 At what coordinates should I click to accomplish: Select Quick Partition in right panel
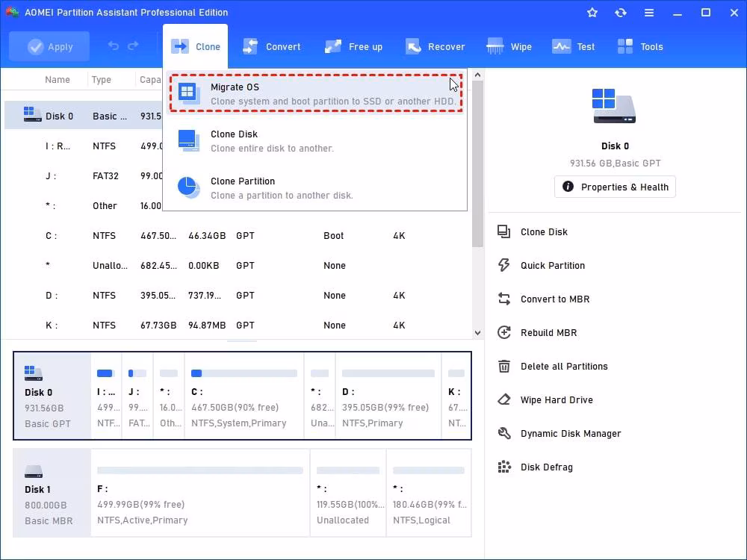click(x=552, y=265)
